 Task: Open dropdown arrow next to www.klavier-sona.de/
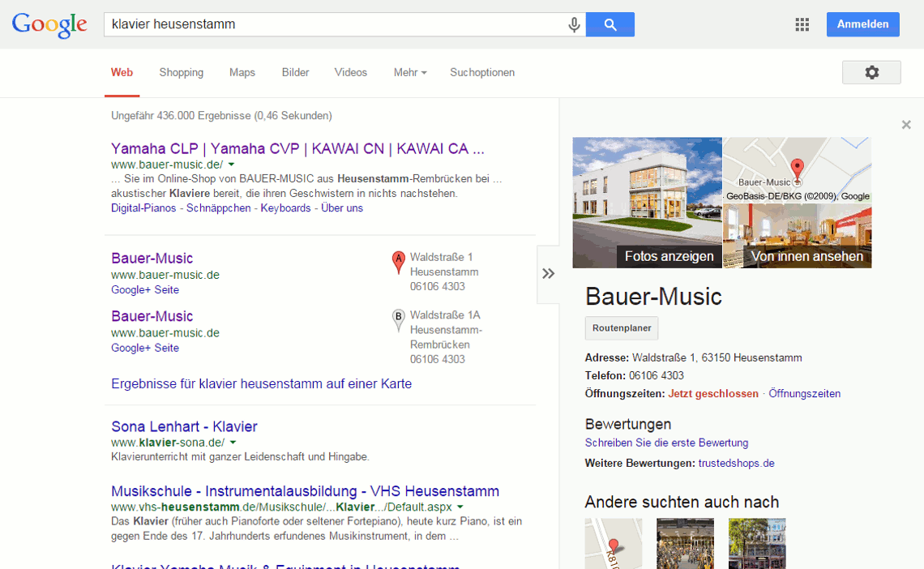click(233, 443)
